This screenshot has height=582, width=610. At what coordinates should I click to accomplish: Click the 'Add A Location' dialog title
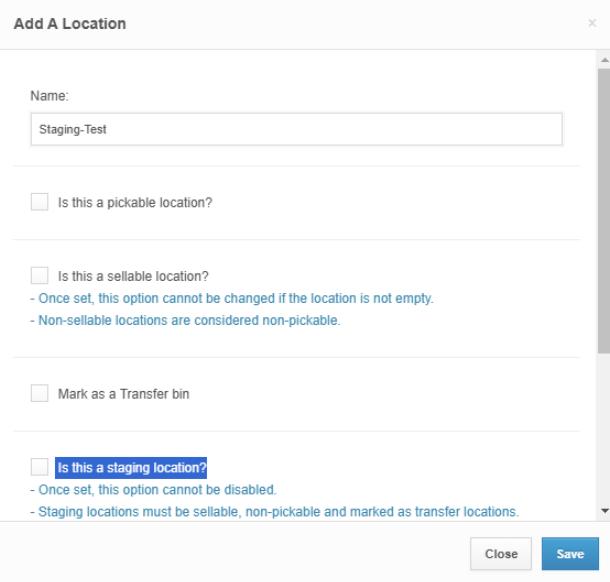[70, 23]
